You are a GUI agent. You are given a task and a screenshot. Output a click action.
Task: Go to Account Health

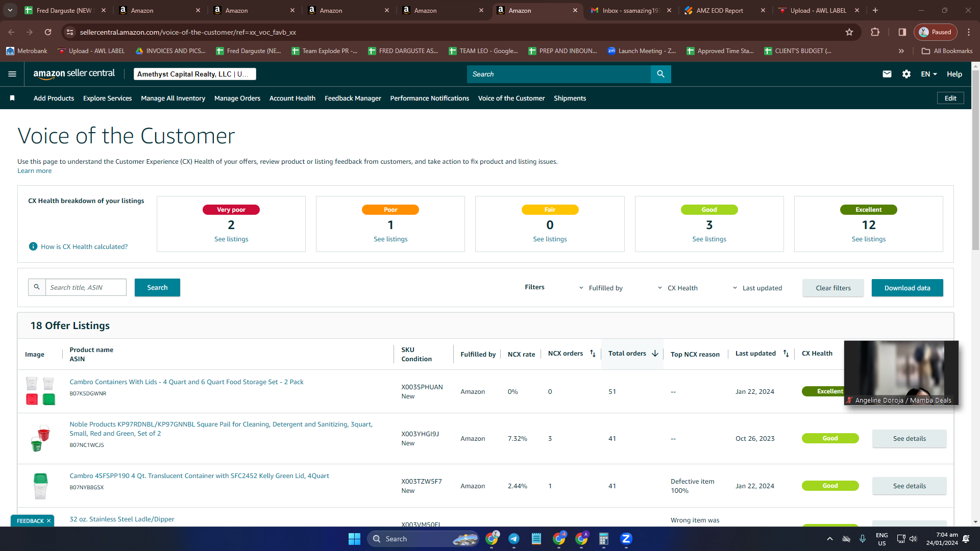pyautogui.click(x=292, y=98)
